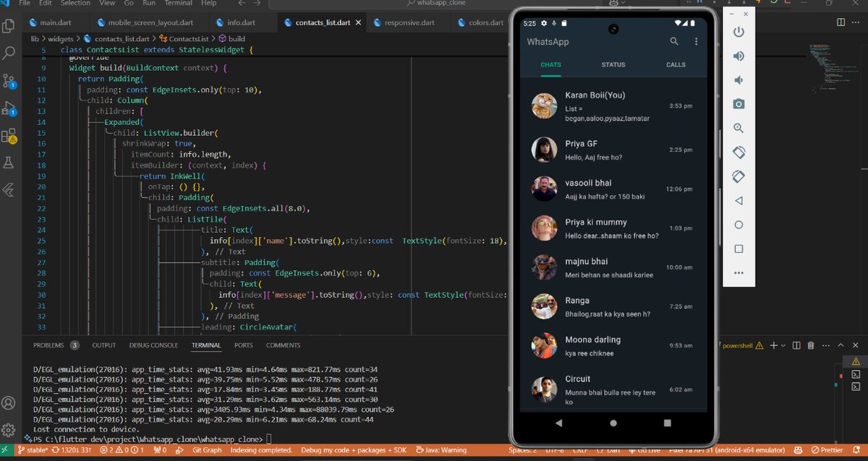
Task: Open the Extensions view in activity bar
Action: [9, 136]
